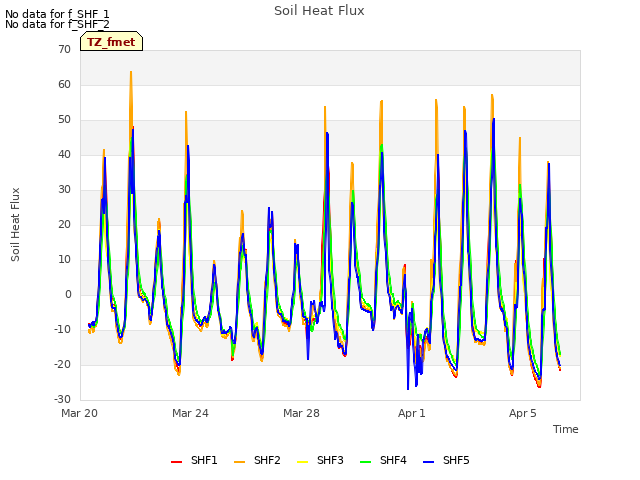The height and width of the screenshot is (480, 640).
Task: Click the -10 y-axis tick label
Action: (x=62, y=330)
